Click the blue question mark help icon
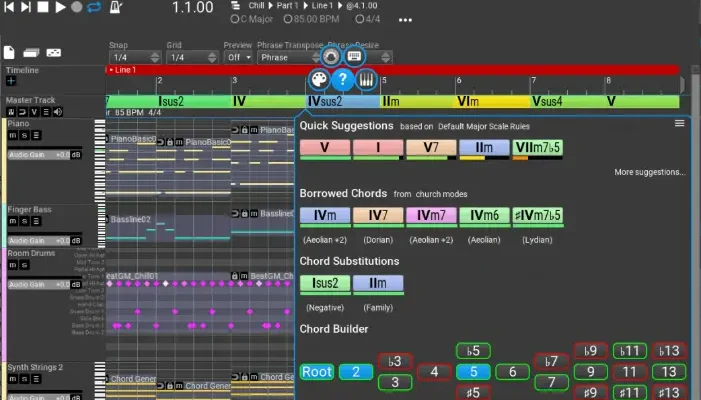 coord(342,80)
